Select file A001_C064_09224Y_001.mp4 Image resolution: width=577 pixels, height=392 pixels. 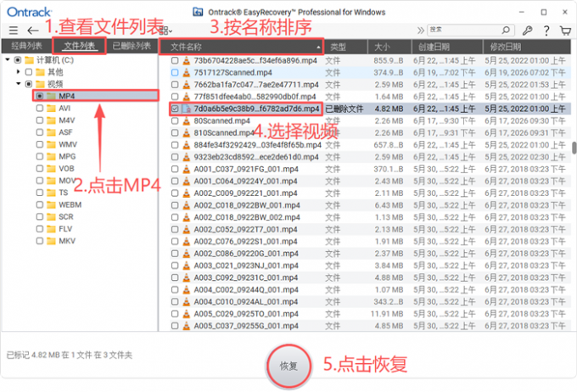pos(245,181)
